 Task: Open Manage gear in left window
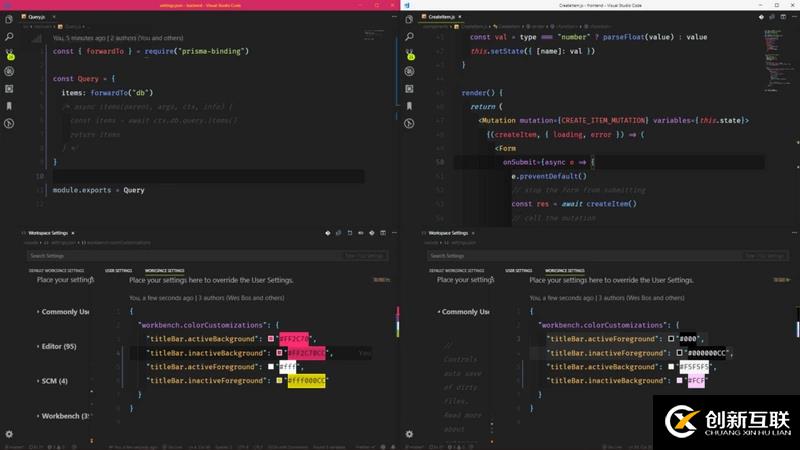click(x=9, y=434)
